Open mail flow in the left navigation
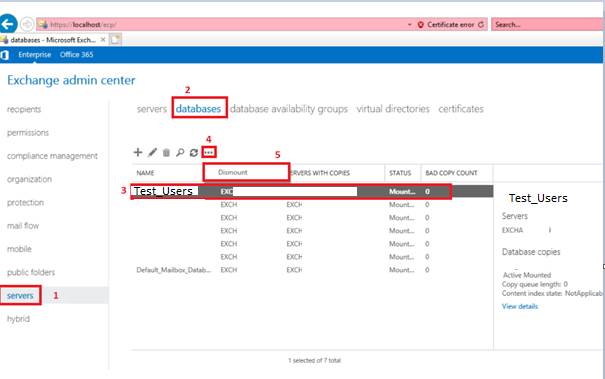This screenshot has width=605, height=379. (x=23, y=226)
